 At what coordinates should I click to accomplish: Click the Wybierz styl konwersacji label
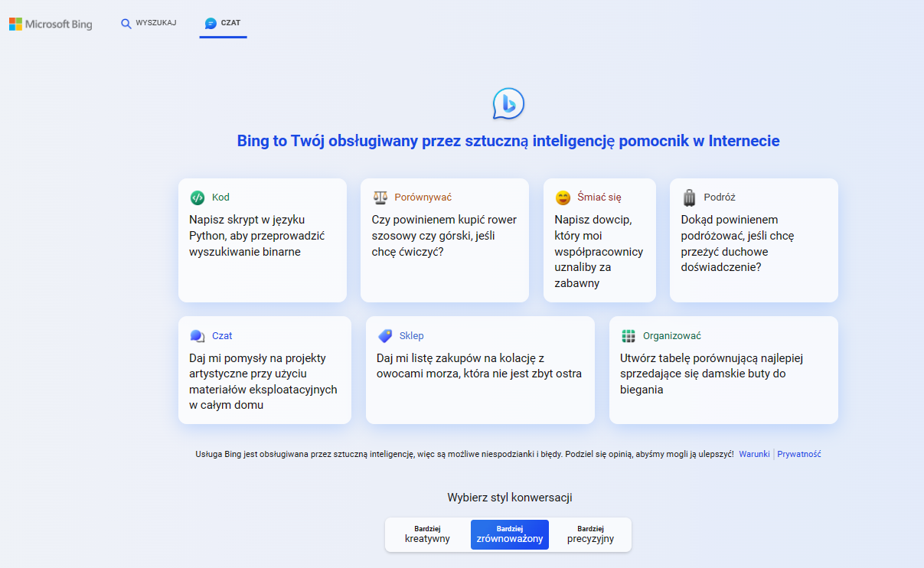tap(510, 498)
